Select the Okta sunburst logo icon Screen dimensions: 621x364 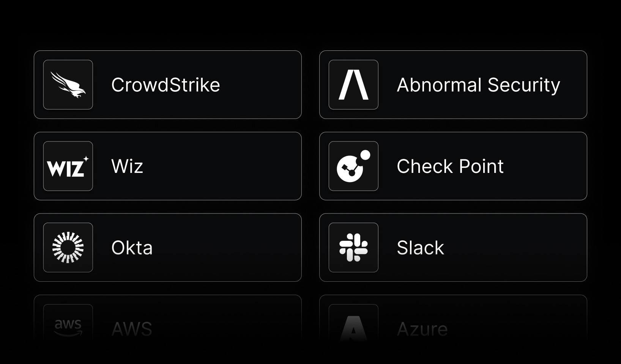(x=68, y=248)
